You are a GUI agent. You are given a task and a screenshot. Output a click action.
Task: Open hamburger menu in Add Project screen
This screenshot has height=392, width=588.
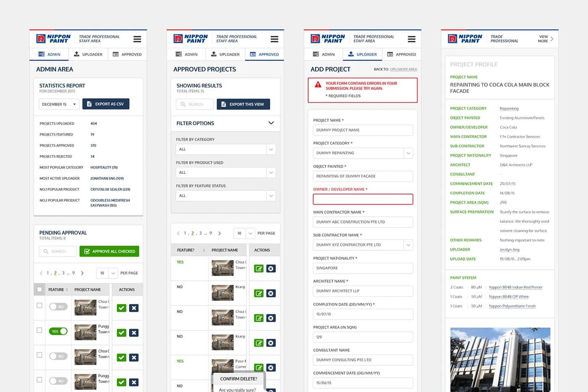(412, 39)
